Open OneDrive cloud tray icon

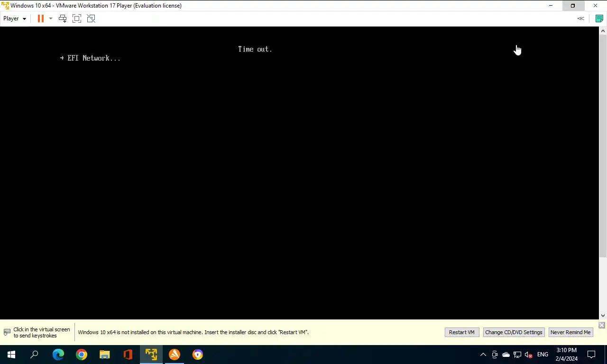[x=506, y=355]
